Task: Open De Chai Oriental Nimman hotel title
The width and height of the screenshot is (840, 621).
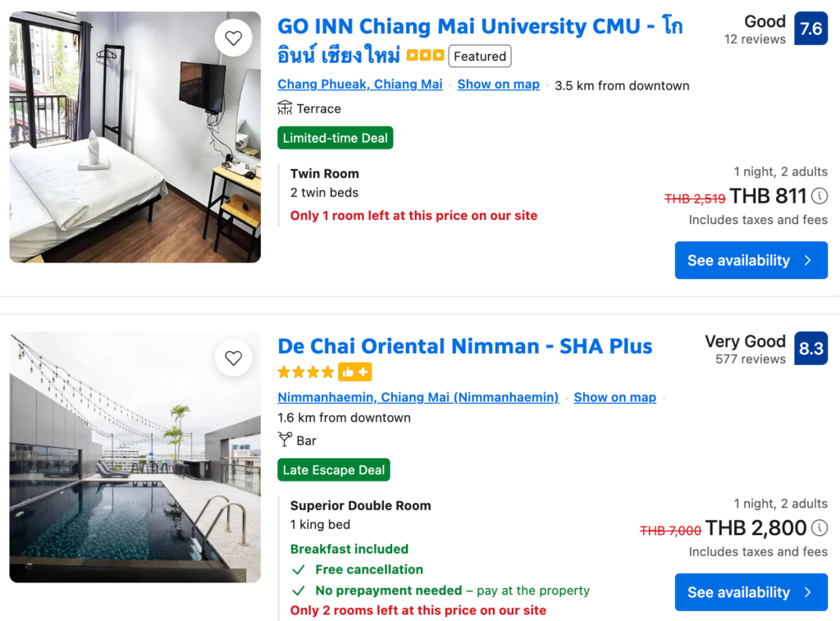Action: pyautogui.click(x=465, y=346)
